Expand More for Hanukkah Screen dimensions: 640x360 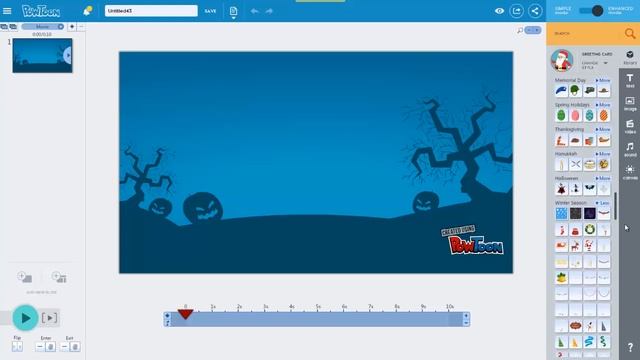coord(603,154)
